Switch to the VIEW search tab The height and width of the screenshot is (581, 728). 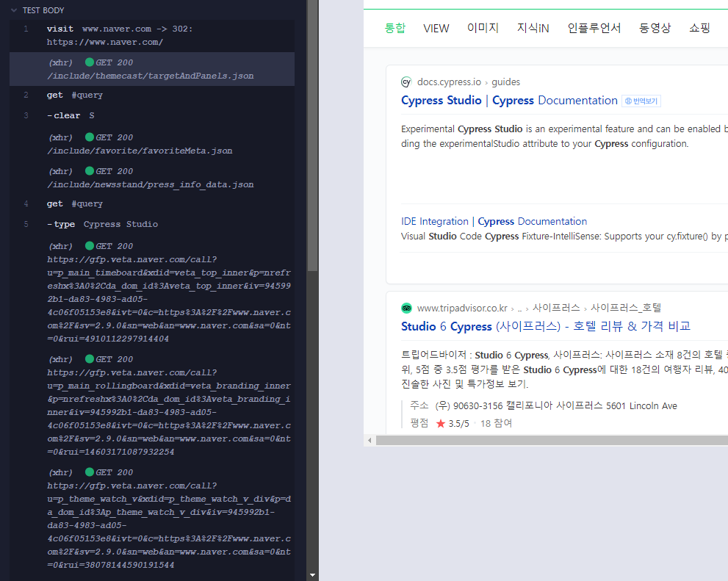click(436, 29)
